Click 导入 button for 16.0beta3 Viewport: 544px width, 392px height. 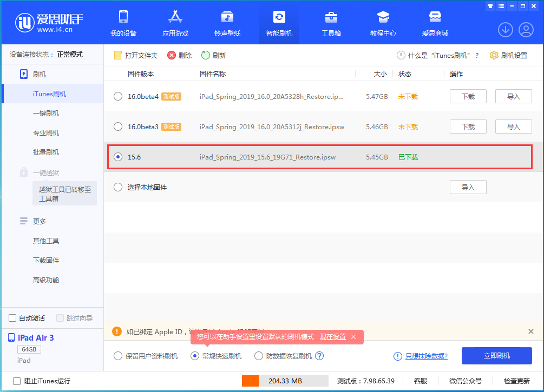pos(514,127)
